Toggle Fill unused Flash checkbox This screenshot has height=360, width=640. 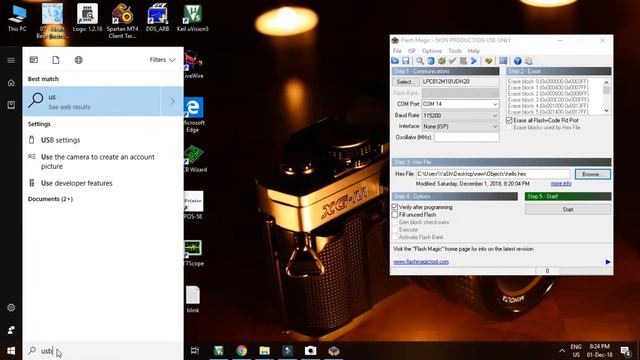tap(395, 214)
